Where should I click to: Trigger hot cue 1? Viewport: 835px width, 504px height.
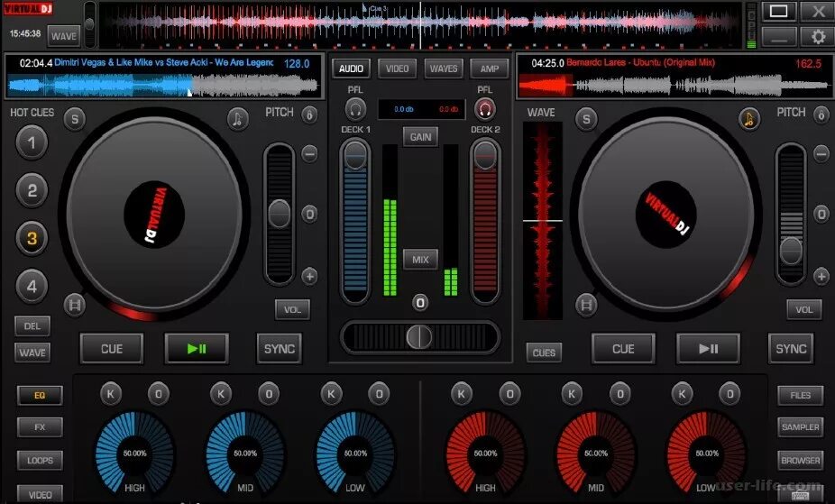(32, 142)
